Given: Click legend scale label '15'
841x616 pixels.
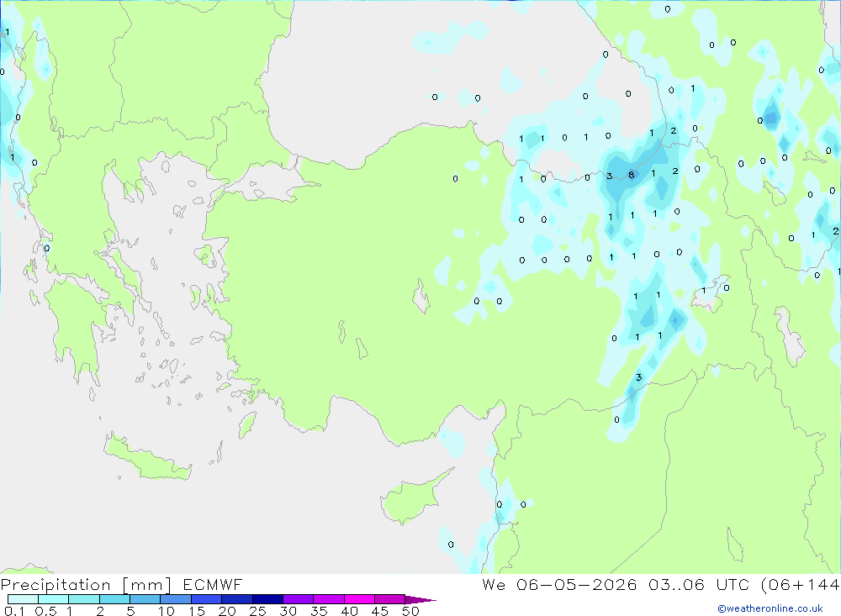Looking at the screenshot, I should tap(197, 611).
